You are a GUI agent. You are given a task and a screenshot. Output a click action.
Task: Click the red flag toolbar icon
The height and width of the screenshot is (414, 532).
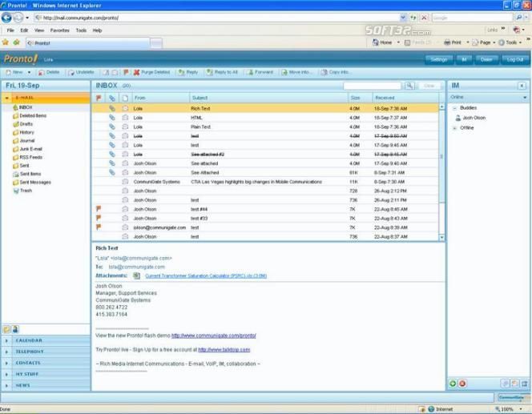click(x=126, y=72)
